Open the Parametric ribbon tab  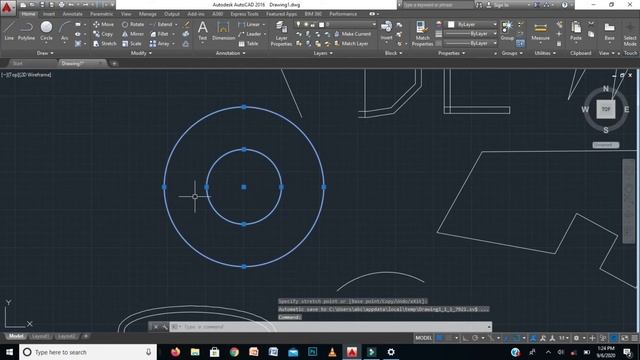point(102,14)
